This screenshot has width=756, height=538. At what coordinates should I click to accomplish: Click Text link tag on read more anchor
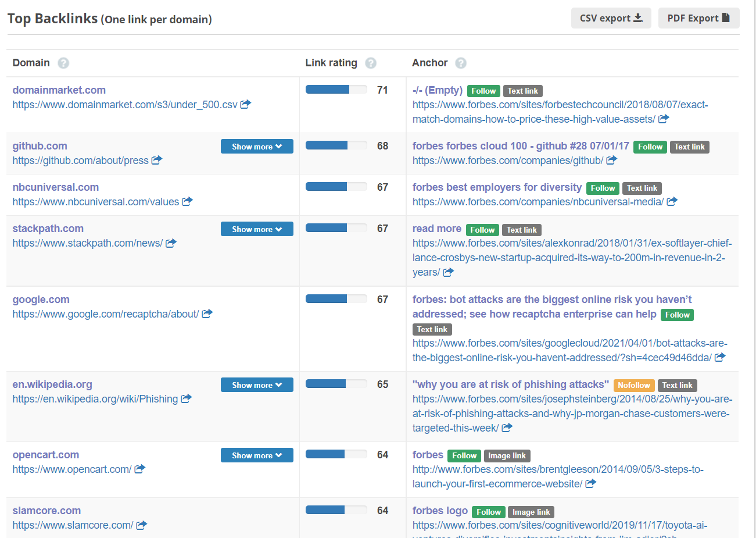(x=522, y=230)
